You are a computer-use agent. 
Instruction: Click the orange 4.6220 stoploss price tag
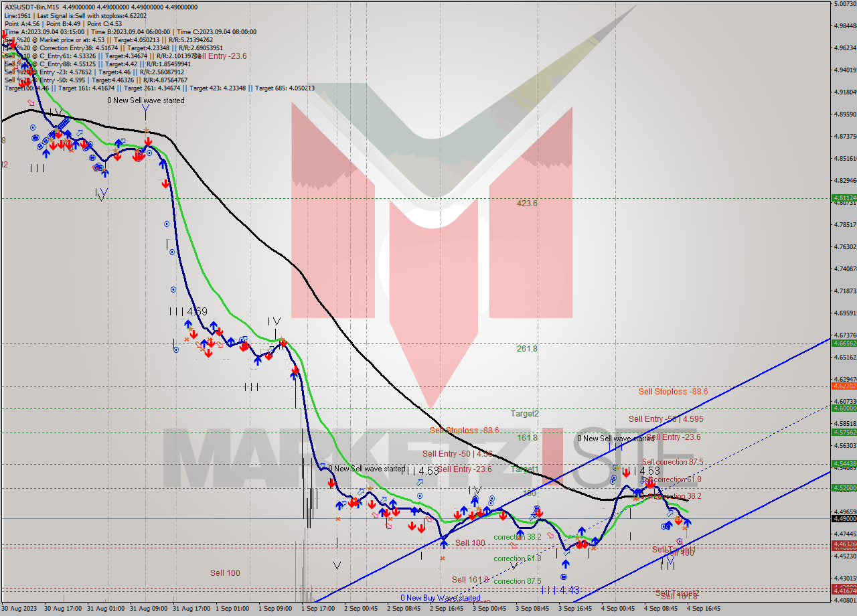[x=844, y=386]
